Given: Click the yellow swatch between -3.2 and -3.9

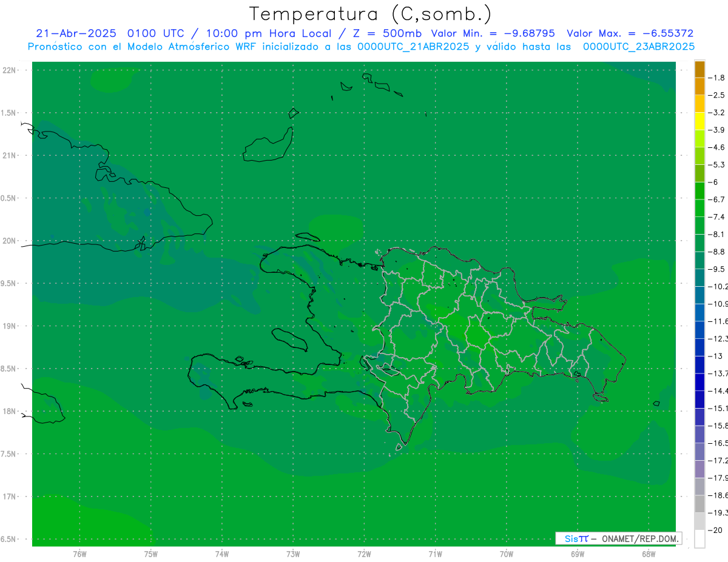Looking at the screenshot, I should click(699, 121).
